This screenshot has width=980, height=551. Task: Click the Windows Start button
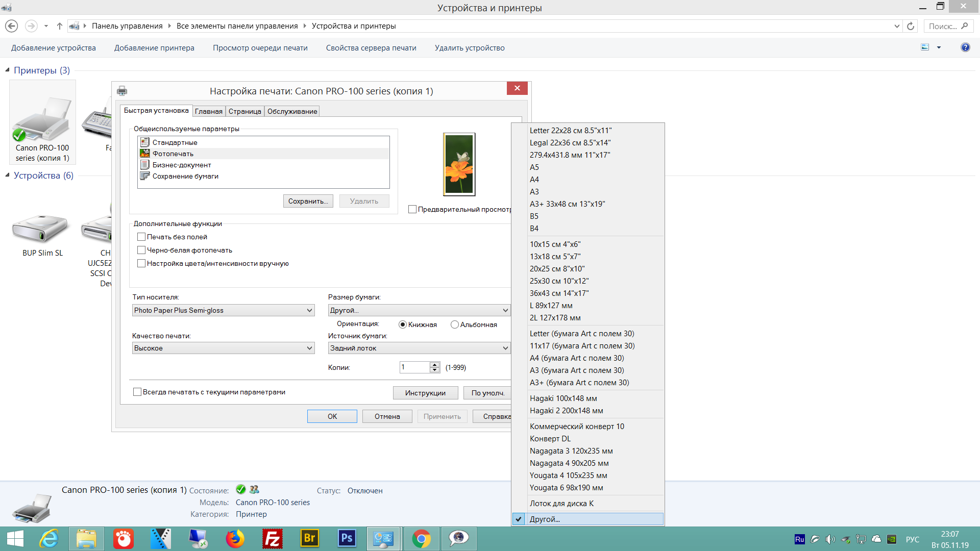[15, 539]
